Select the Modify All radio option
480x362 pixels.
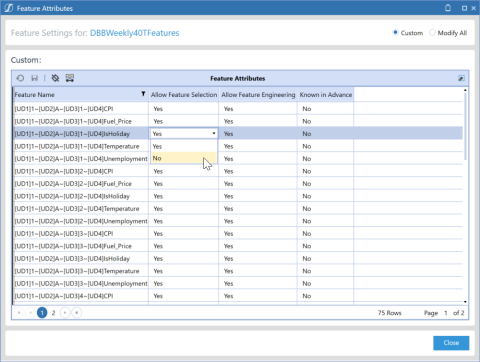pos(432,33)
